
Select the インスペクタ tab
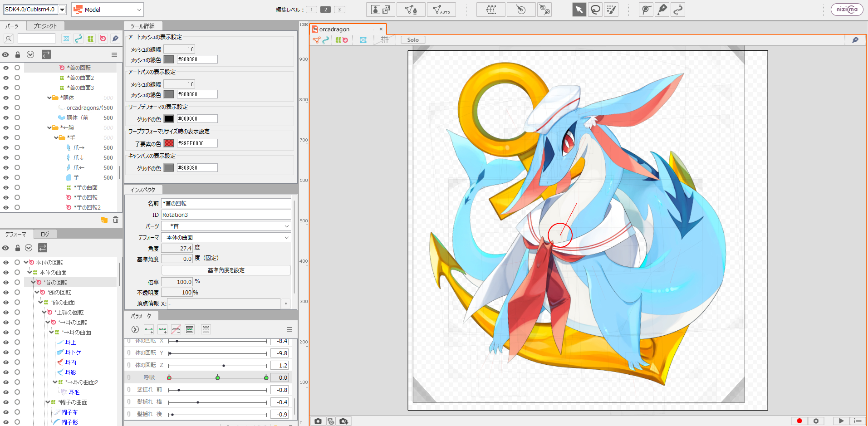pos(143,190)
